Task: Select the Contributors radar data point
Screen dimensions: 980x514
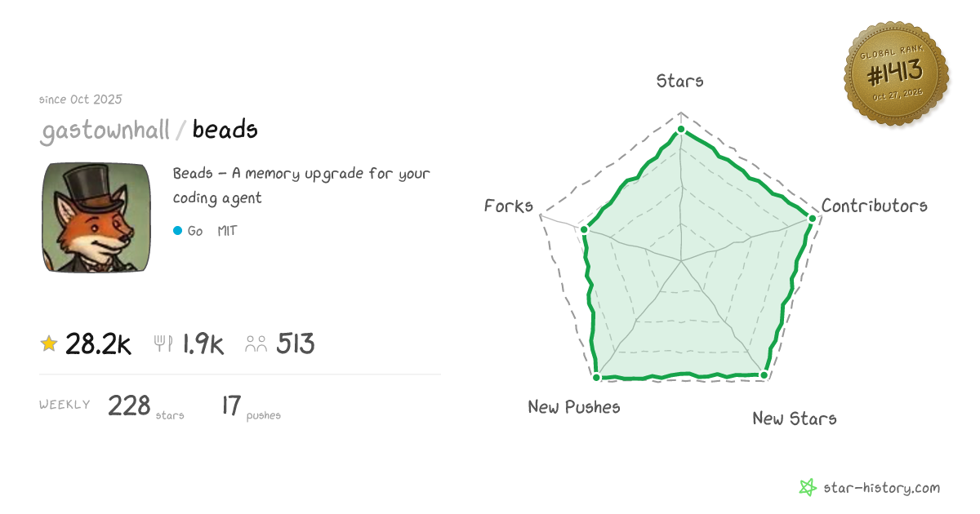Action: click(x=812, y=218)
